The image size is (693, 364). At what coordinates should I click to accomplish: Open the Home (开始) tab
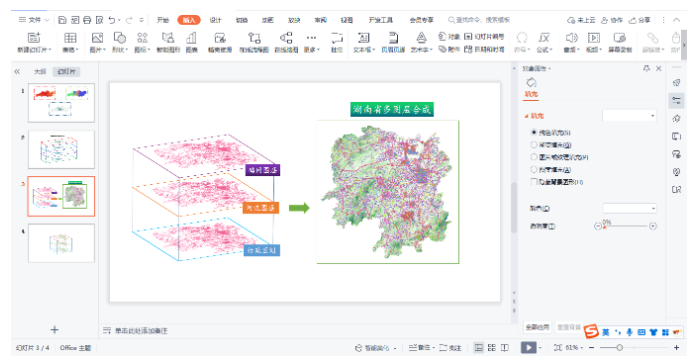[x=163, y=20]
